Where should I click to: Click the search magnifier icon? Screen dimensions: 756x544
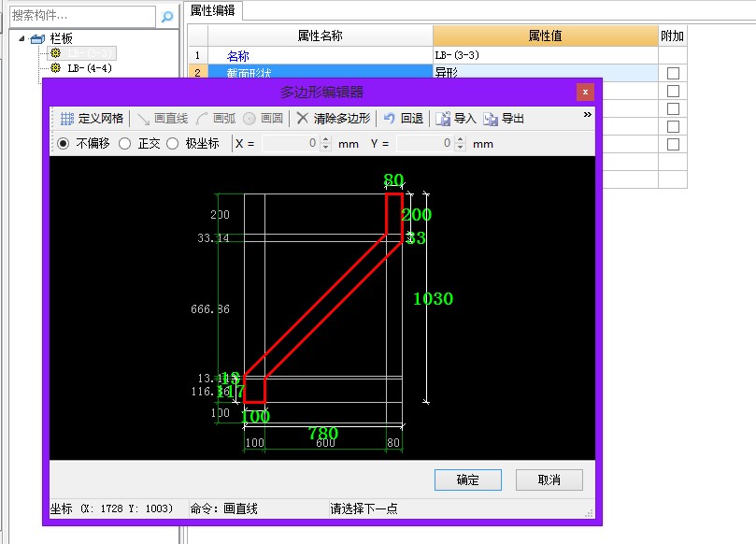[x=167, y=17]
